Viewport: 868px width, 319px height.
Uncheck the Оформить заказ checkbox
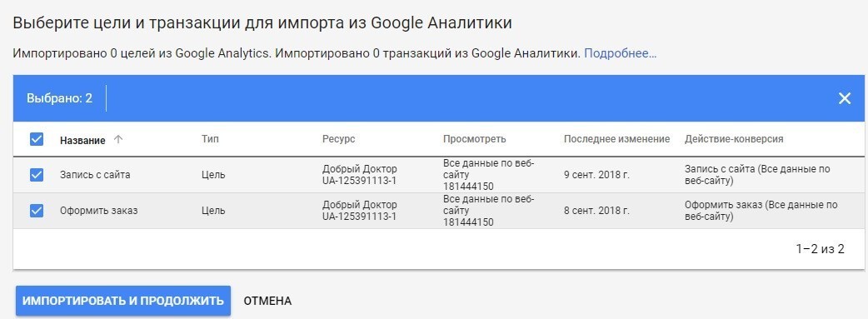[37, 211]
